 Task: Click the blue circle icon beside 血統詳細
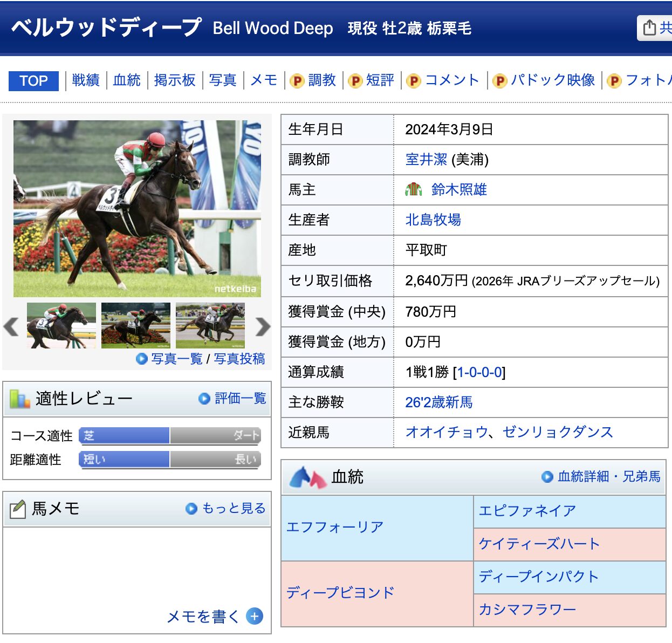click(547, 477)
